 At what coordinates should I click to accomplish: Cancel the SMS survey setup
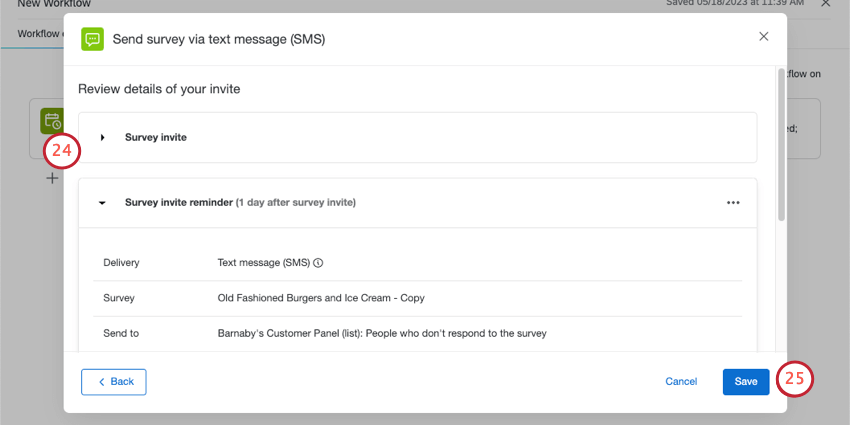[x=681, y=381]
